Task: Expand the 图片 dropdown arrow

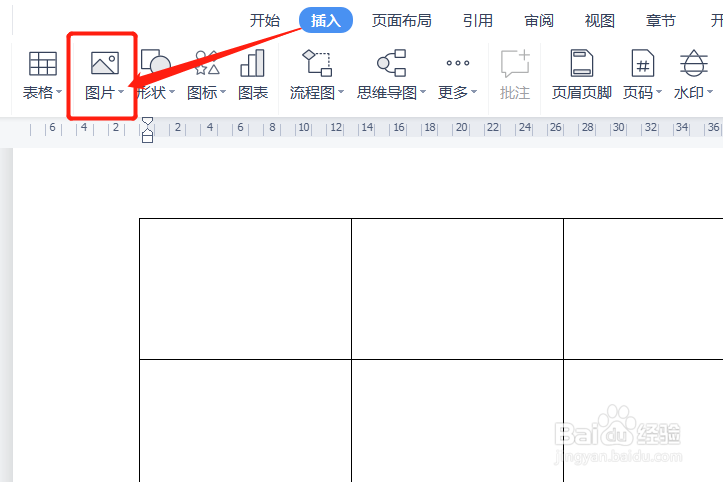Action: tap(121, 92)
